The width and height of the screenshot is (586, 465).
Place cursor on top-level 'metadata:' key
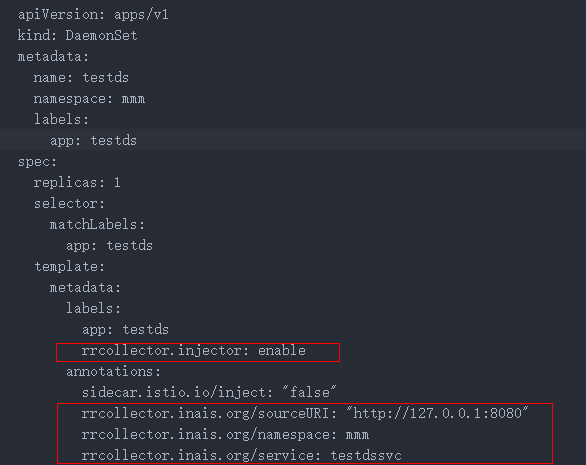point(53,56)
